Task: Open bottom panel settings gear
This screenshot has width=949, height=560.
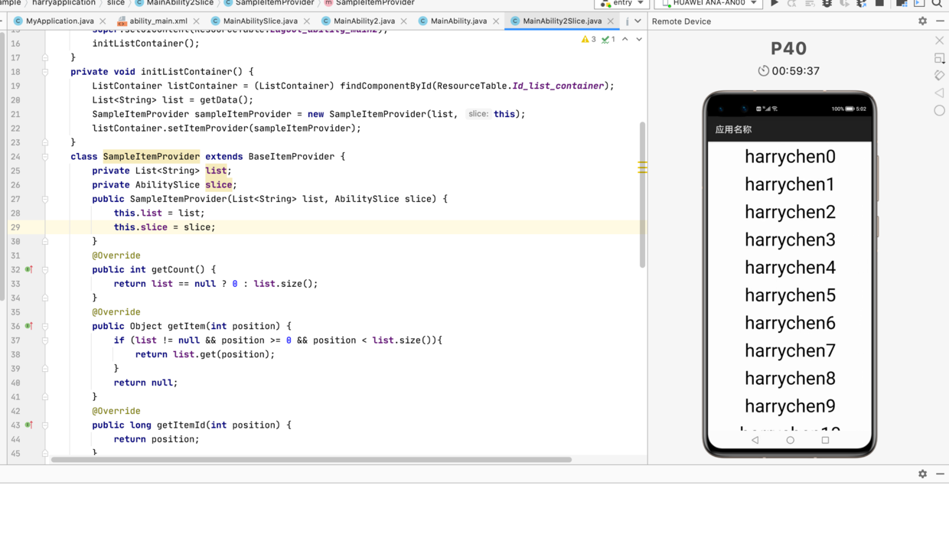Action: (x=923, y=474)
